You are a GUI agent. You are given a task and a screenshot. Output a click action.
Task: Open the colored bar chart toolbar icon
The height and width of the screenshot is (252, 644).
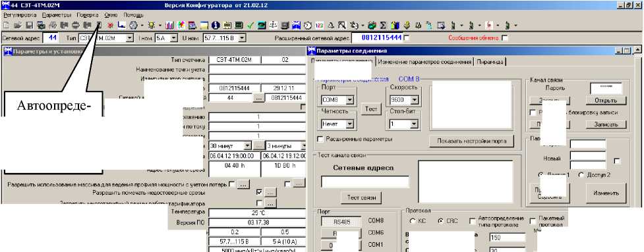tap(169, 26)
